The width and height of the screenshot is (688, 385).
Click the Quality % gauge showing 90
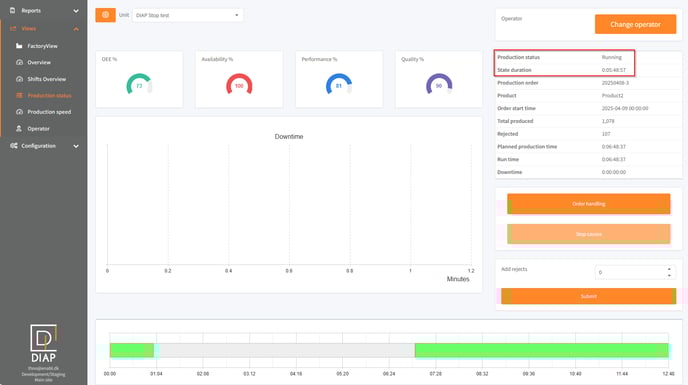click(x=439, y=84)
